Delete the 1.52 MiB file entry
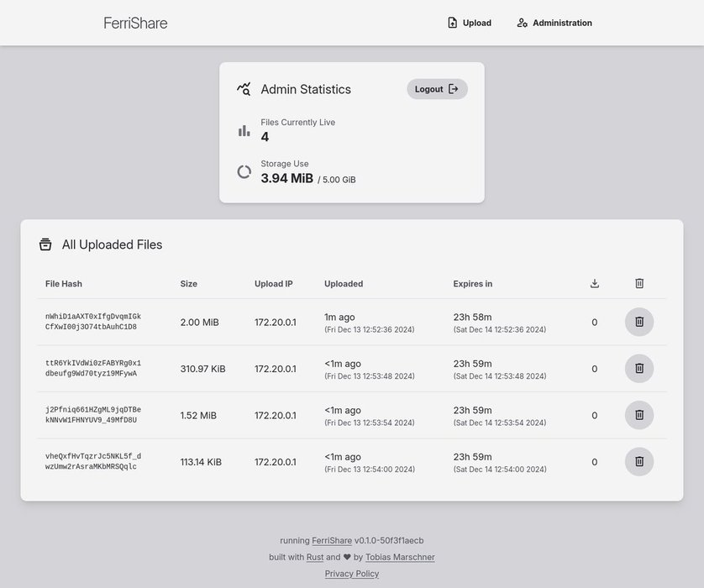 pos(638,415)
